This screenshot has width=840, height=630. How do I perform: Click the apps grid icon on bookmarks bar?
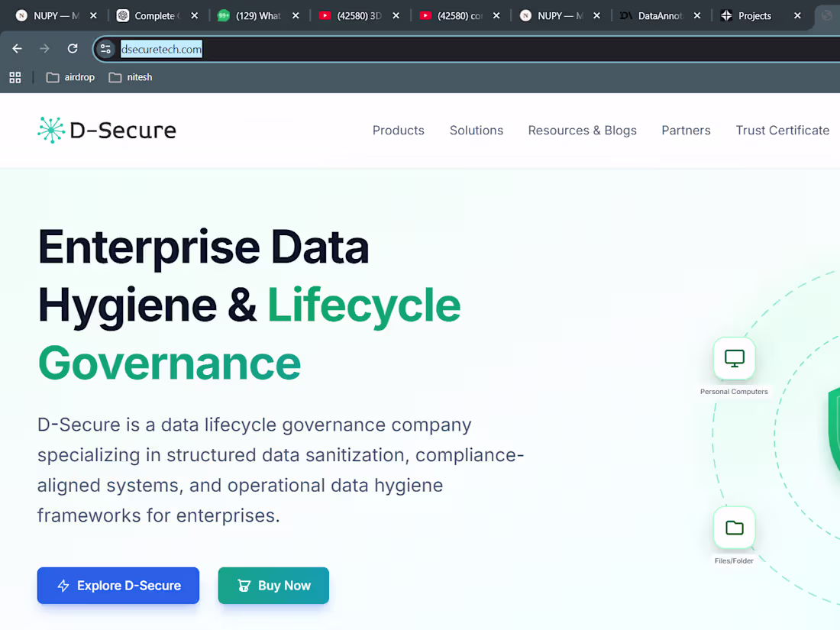tap(15, 77)
